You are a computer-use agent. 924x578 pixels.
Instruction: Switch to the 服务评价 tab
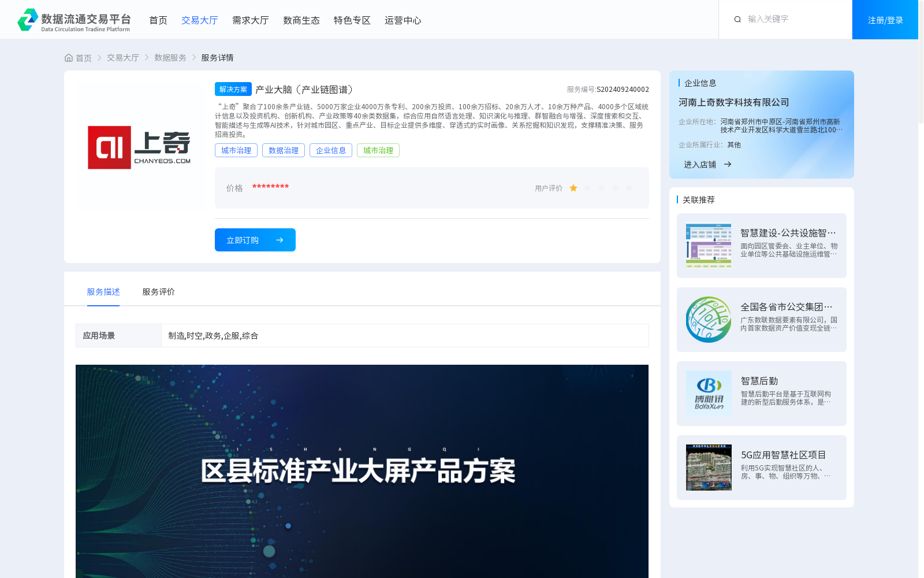coord(159,292)
